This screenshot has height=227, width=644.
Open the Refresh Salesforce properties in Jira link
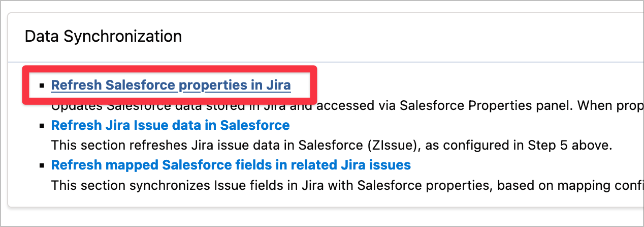point(171,85)
